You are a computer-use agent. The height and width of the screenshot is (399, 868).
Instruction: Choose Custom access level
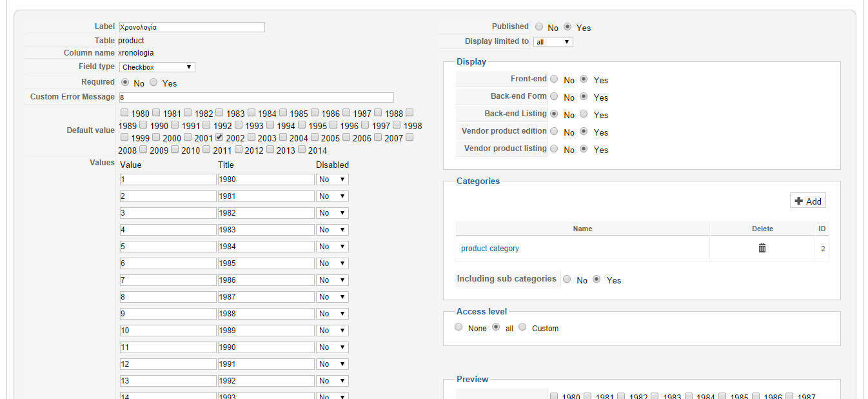point(522,327)
